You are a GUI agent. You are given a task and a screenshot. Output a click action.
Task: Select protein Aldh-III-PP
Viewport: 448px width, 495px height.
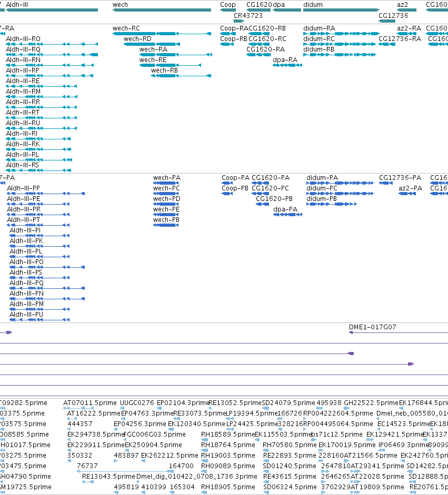coord(46,194)
